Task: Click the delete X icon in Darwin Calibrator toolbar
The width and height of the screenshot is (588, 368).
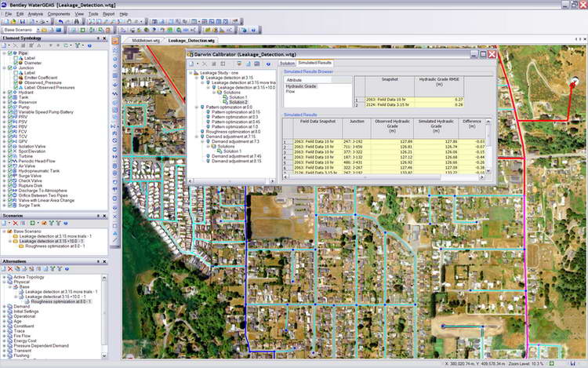Action: [205, 64]
